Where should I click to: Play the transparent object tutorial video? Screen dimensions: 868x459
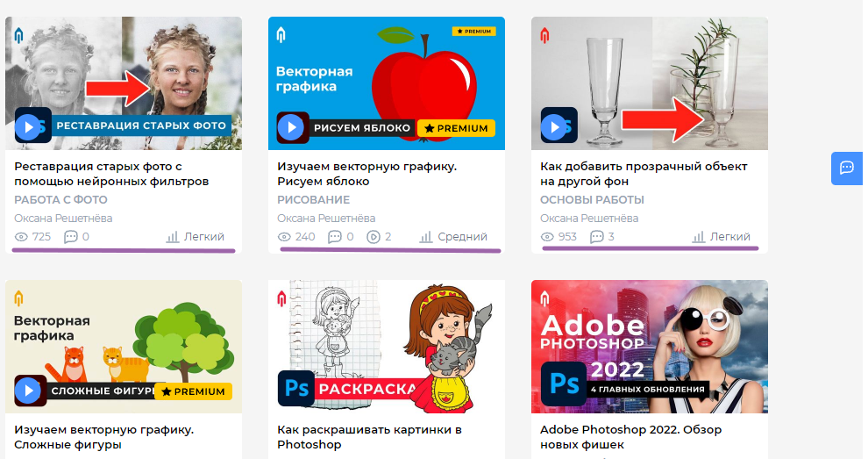click(554, 127)
